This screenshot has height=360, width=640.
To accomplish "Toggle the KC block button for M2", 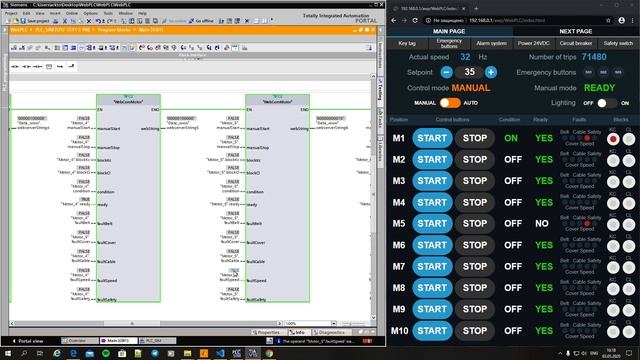I will coord(613,160).
